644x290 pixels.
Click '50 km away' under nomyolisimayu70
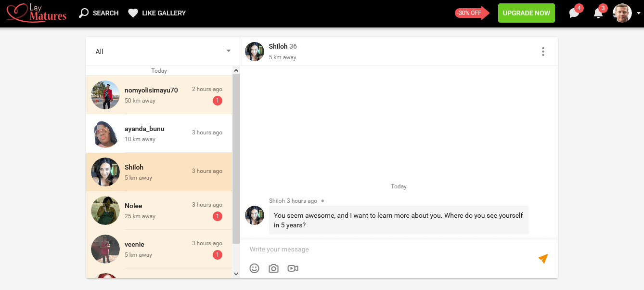click(140, 101)
